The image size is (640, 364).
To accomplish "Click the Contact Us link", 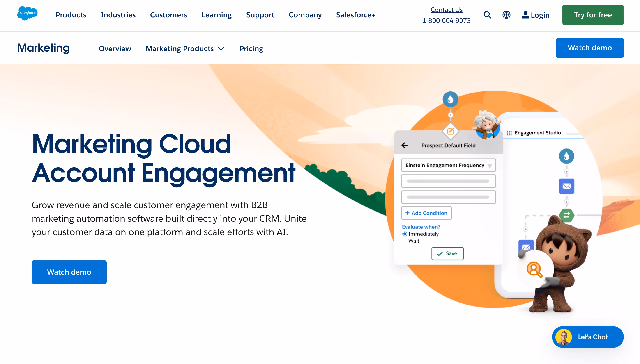I will (446, 10).
